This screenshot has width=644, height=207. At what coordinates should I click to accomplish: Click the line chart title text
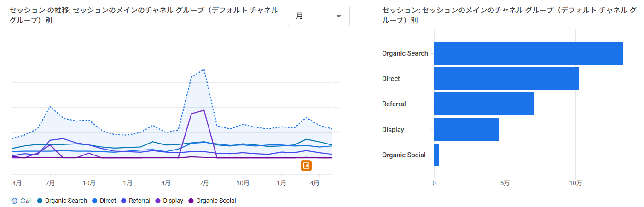[143, 16]
